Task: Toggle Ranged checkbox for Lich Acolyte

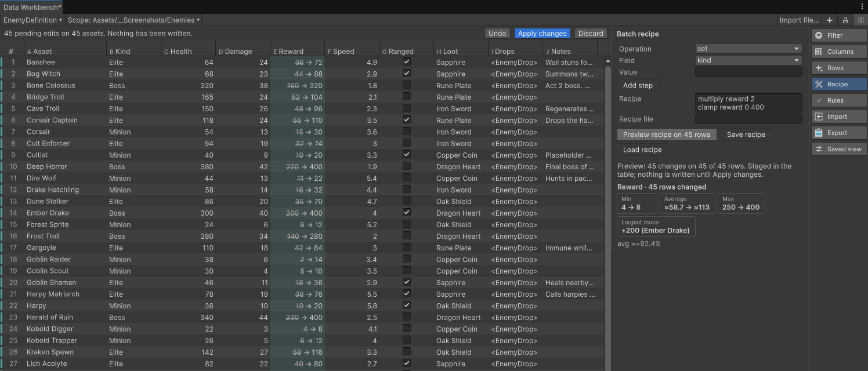Action: (407, 363)
